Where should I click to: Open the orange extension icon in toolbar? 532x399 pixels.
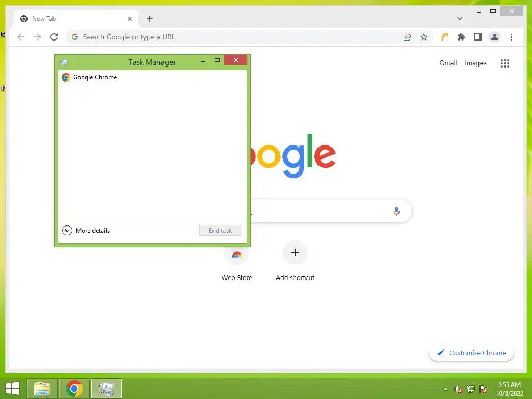(x=445, y=37)
